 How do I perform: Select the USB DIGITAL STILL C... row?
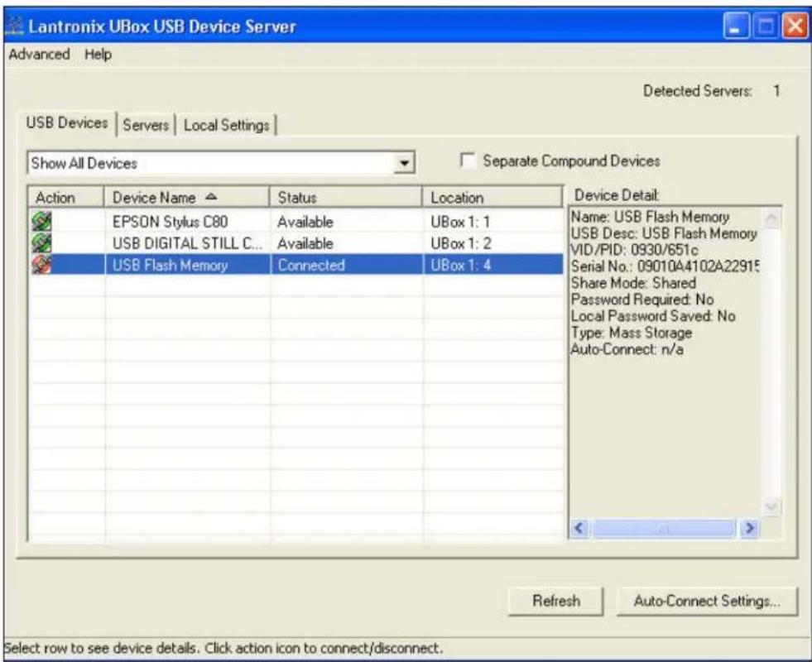tap(295, 242)
